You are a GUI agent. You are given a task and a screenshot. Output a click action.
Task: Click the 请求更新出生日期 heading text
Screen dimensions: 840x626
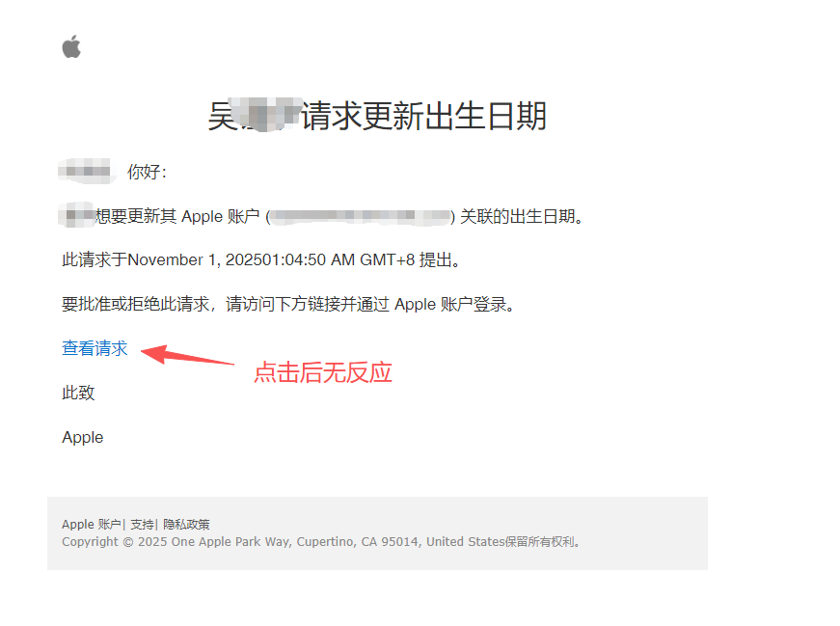[423, 116]
